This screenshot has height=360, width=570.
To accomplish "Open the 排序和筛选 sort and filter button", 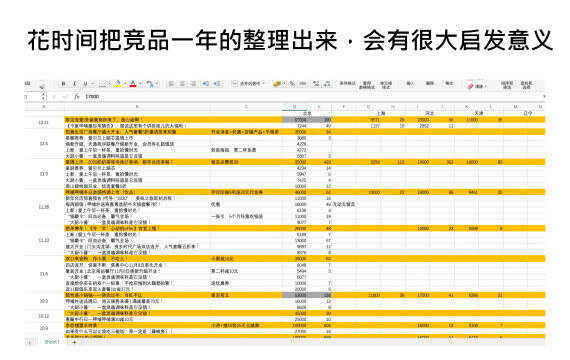I will 507,85.
